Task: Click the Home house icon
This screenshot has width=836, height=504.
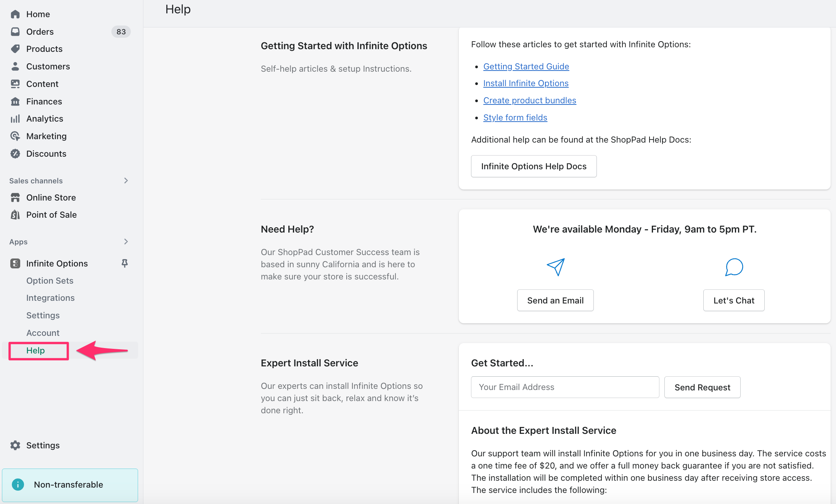Action: [x=15, y=14]
